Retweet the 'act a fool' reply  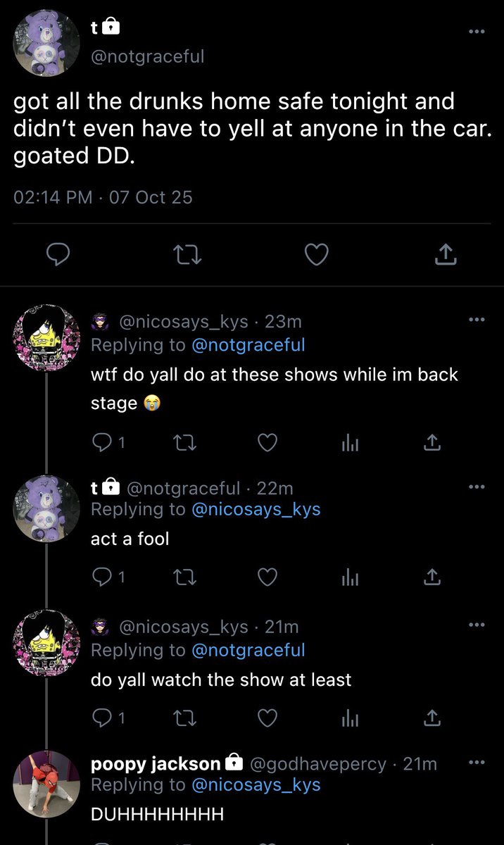point(184,577)
